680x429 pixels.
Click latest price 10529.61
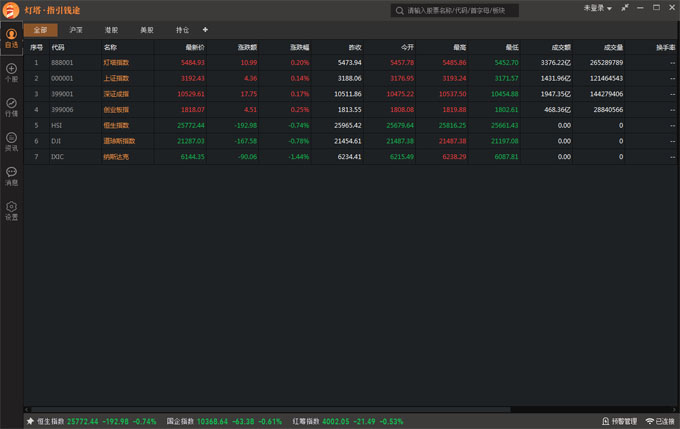coord(191,94)
